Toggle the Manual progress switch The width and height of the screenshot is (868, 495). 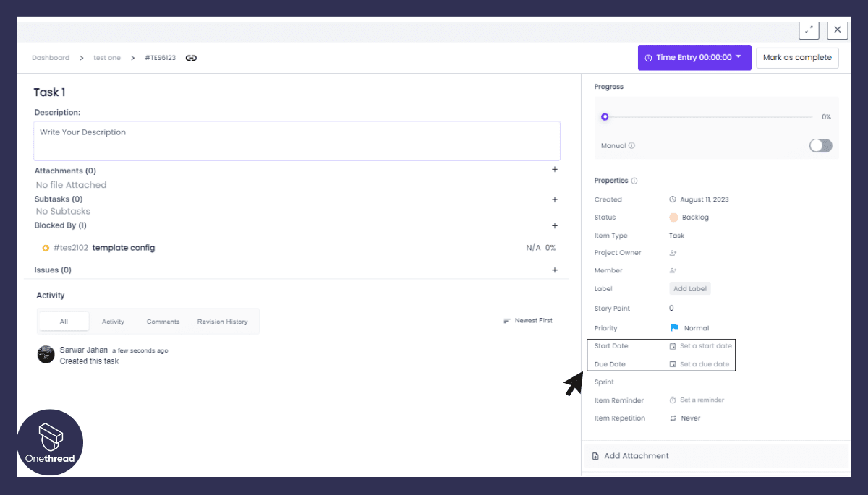pyautogui.click(x=820, y=145)
